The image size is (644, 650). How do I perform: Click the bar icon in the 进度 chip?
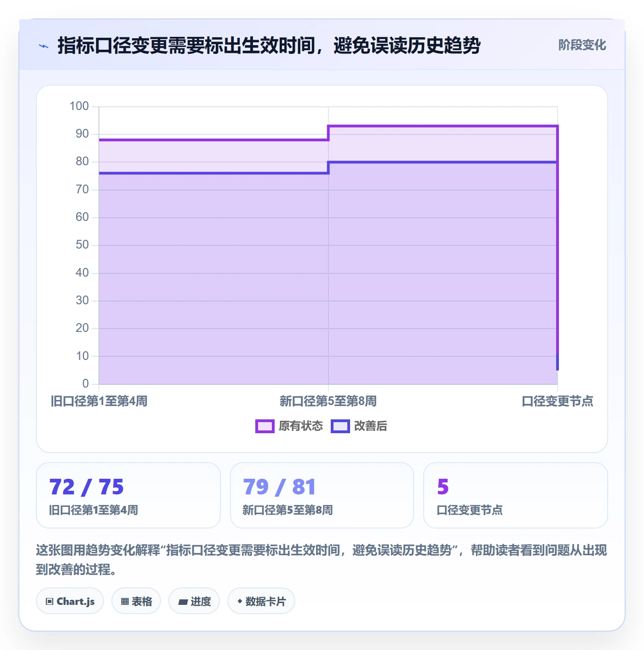(x=183, y=602)
